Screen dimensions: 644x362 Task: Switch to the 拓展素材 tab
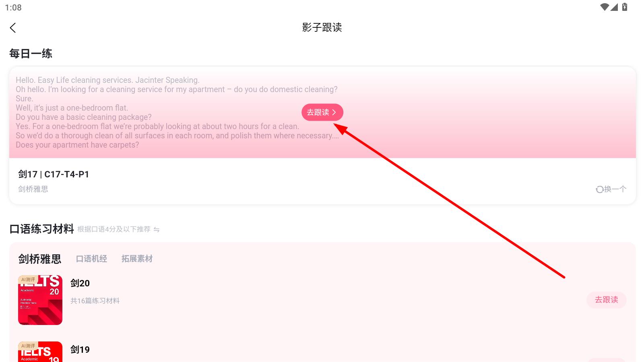[137, 259]
